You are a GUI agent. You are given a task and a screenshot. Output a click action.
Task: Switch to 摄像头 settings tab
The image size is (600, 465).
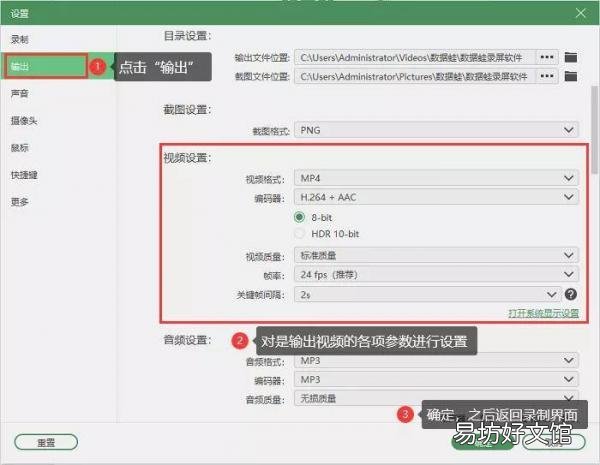[24, 121]
